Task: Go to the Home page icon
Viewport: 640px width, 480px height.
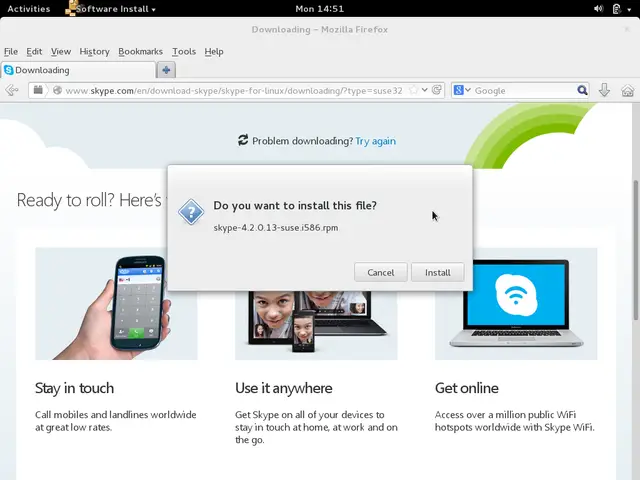Action: pos(627,90)
